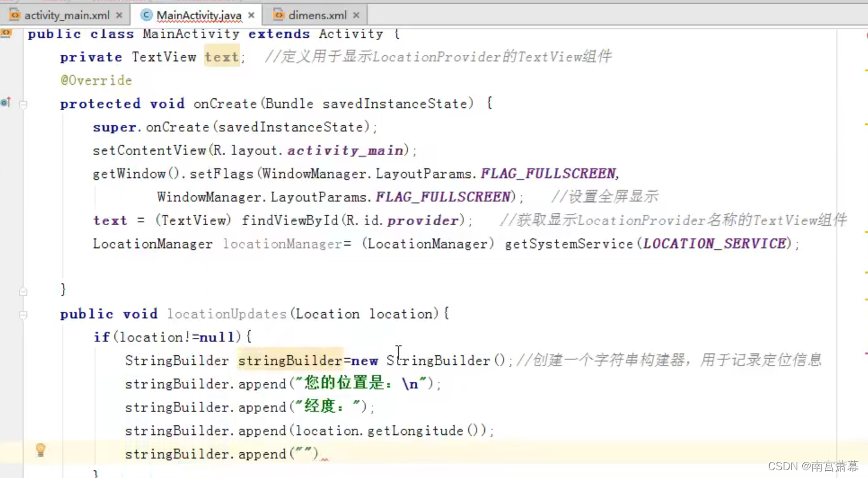The height and width of the screenshot is (478, 868).
Task: Click the LOCATION_SERVICE constant
Action: tap(715, 244)
